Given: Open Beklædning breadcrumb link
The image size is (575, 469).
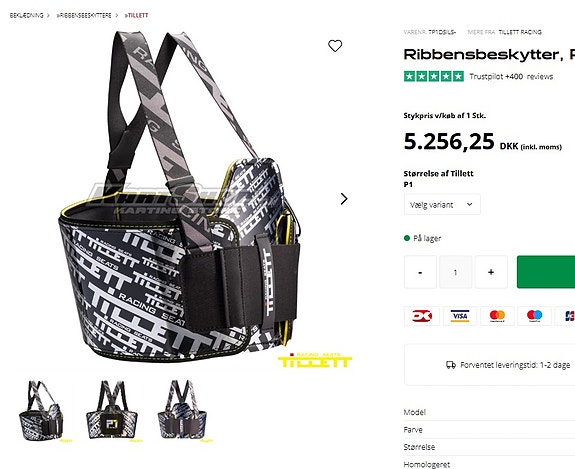Looking at the screenshot, I should click(26, 15).
